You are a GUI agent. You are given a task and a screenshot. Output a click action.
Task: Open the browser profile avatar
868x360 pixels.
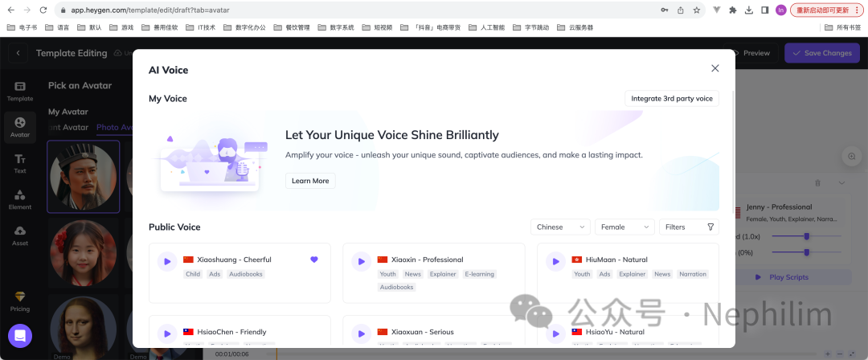tap(780, 10)
